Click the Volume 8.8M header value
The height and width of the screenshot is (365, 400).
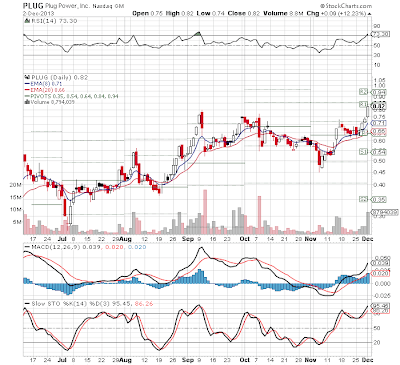coord(283,13)
